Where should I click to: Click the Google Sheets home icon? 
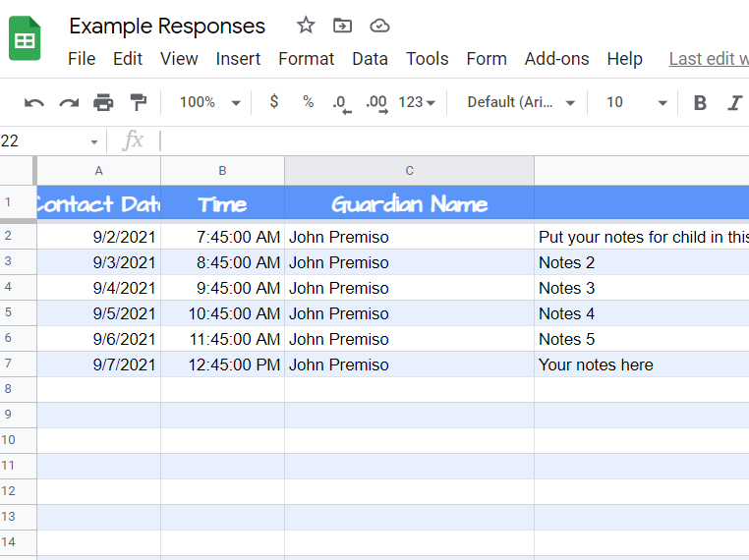25,38
